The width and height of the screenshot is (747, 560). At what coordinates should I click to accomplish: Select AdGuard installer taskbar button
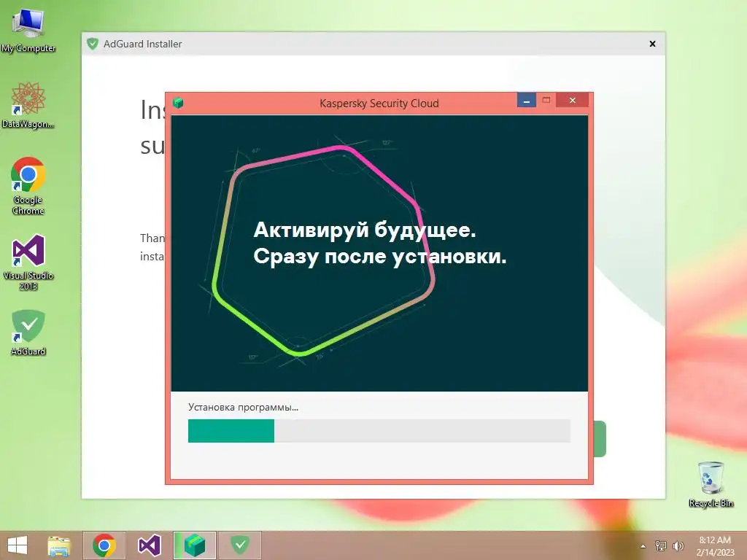[x=239, y=545]
